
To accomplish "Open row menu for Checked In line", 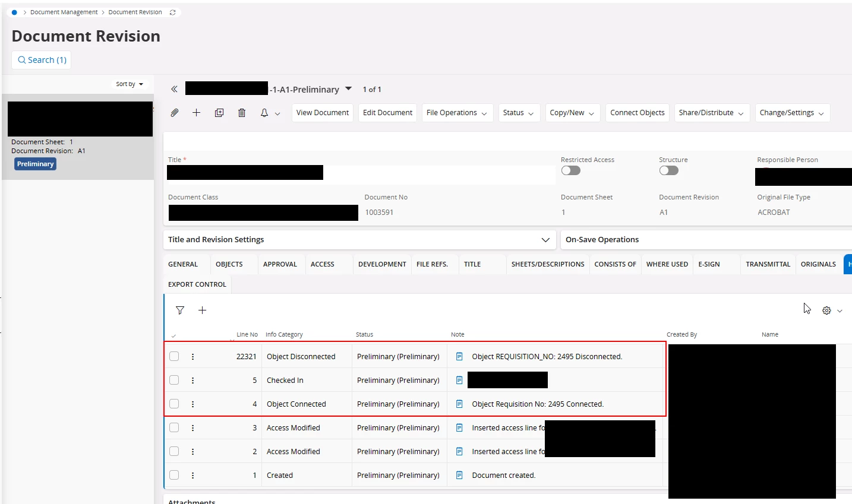I will 193,381.
